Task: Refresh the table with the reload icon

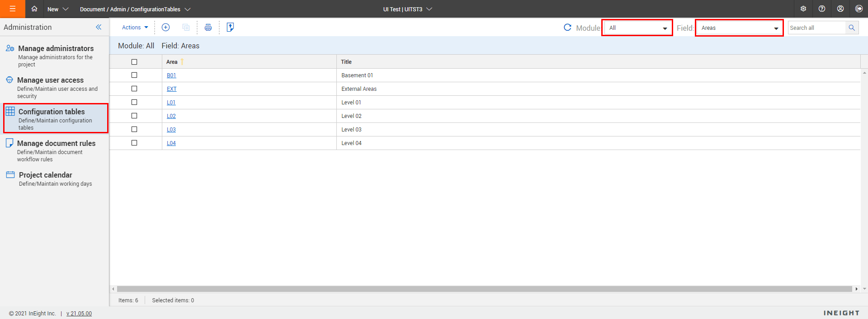Action: (567, 27)
